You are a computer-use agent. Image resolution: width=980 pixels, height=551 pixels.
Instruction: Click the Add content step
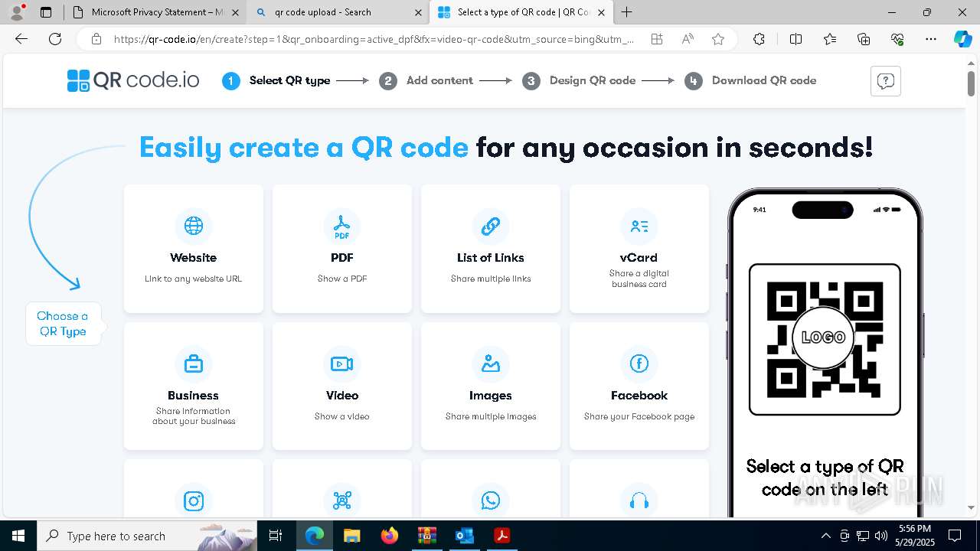pyautogui.click(x=426, y=80)
